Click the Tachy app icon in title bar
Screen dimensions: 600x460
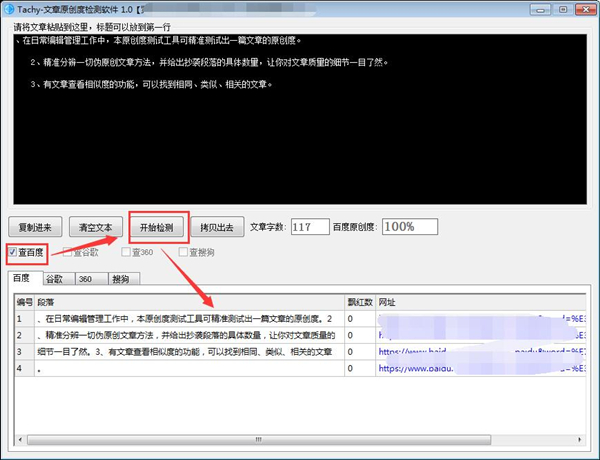pyautogui.click(x=9, y=9)
